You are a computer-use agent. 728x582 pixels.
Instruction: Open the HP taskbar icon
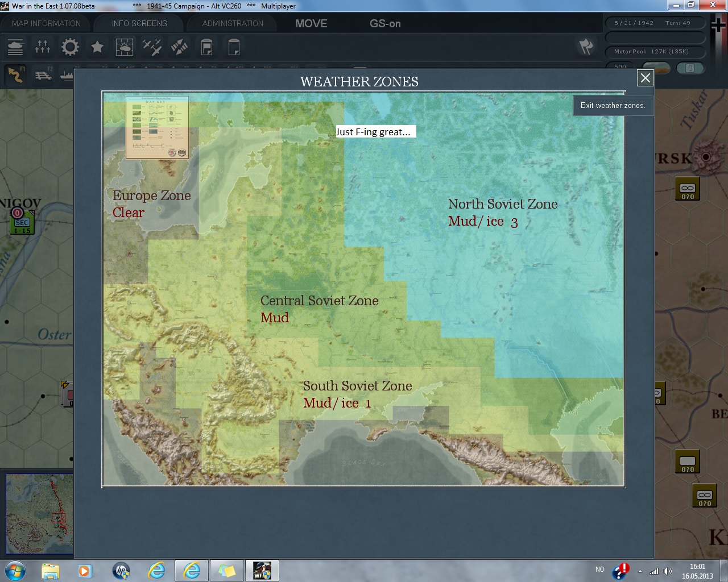coord(121,570)
